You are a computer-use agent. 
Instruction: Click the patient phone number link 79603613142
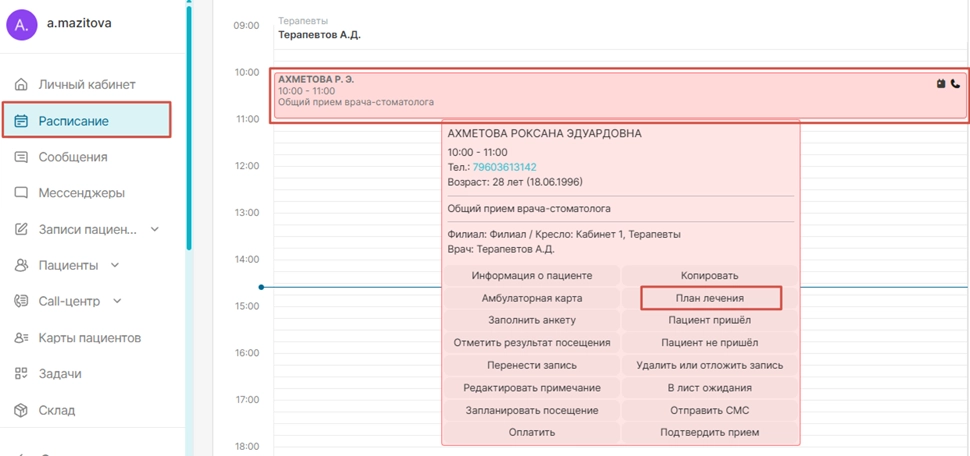(504, 167)
